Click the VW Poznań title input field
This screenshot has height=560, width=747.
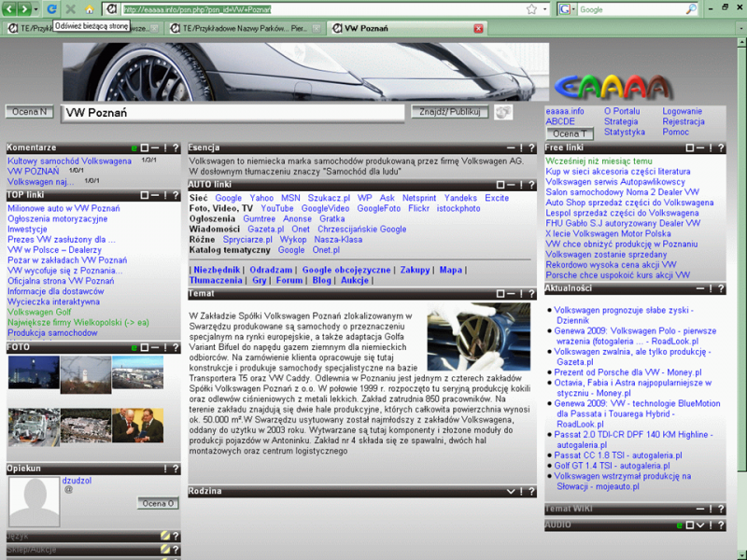click(233, 113)
